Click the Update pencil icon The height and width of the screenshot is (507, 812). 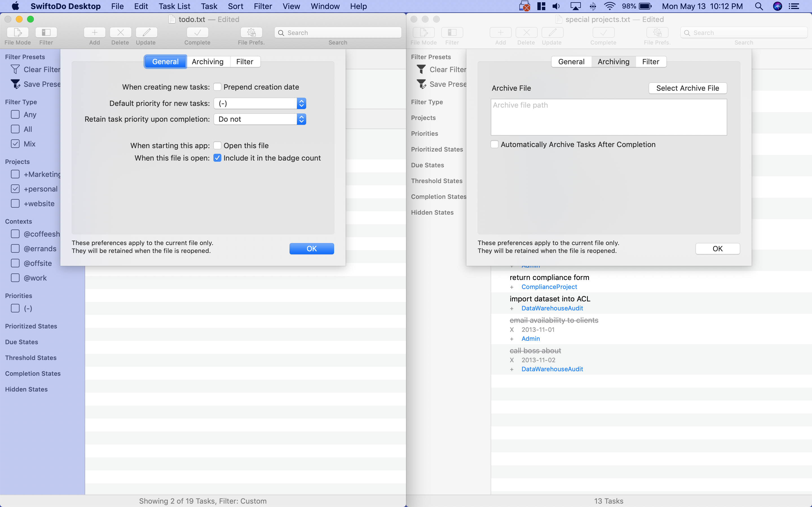pos(146,32)
